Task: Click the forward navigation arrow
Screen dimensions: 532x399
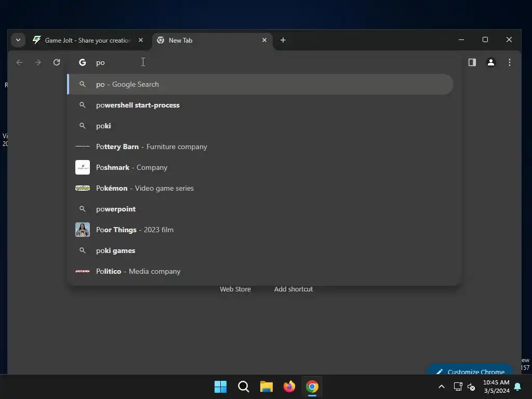Action: click(x=38, y=62)
